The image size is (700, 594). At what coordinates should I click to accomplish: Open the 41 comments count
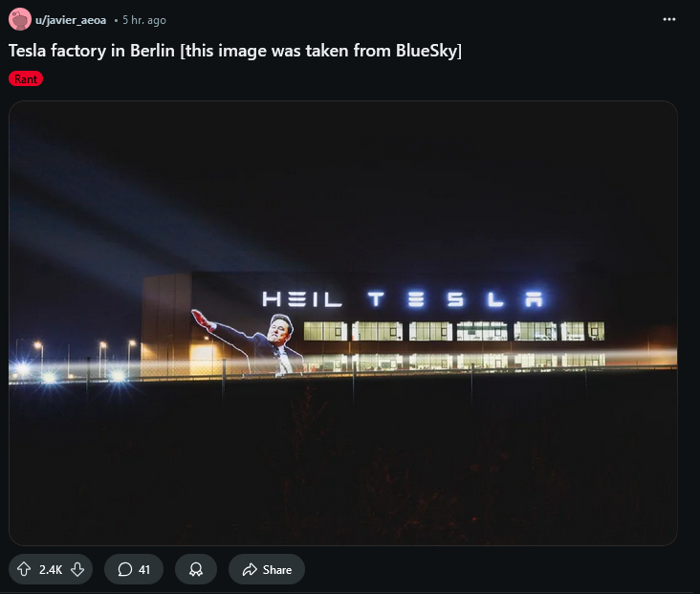pos(144,569)
